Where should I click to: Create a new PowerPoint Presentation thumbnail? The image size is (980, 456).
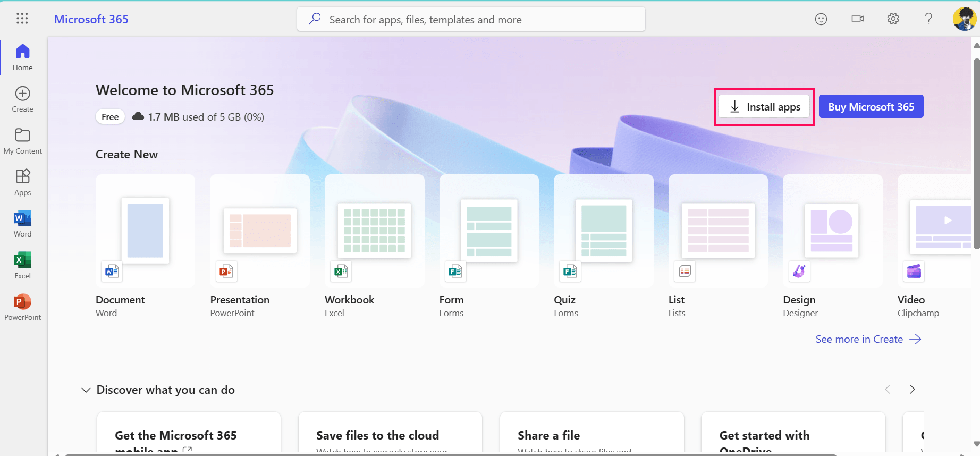[x=260, y=231]
